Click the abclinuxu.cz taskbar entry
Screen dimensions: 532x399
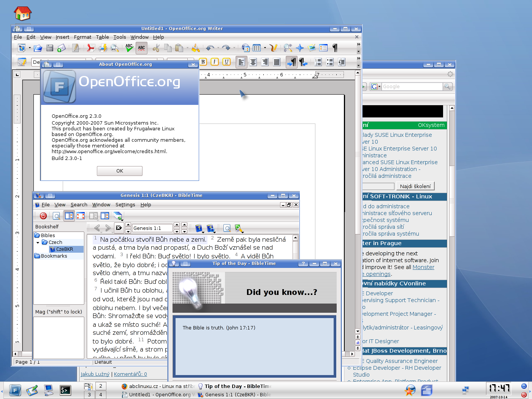click(158, 386)
